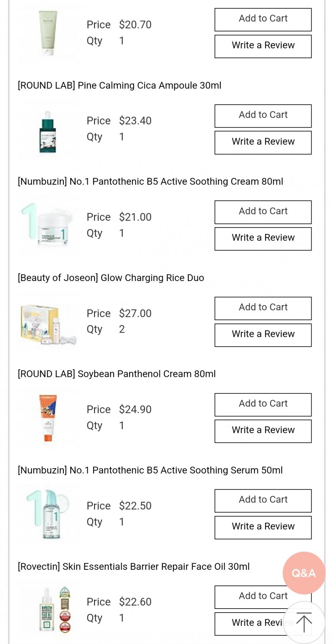Open the Glow Charging Rice Duo title link
This screenshot has height=644, width=333.
[111, 278]
